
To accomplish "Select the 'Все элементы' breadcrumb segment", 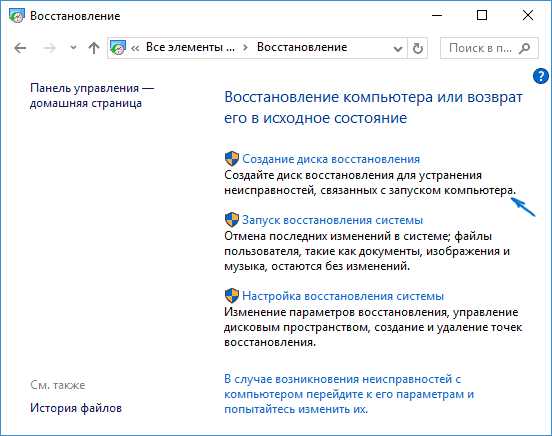I will tap(190, 47).
